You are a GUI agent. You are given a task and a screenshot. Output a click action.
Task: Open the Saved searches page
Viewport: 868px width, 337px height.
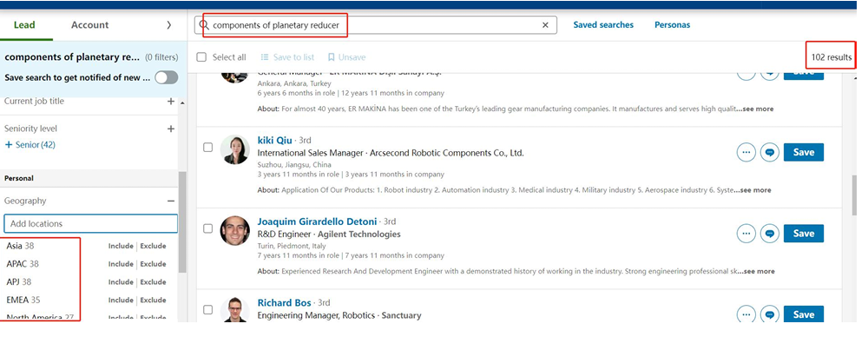(x=603, y=25)
